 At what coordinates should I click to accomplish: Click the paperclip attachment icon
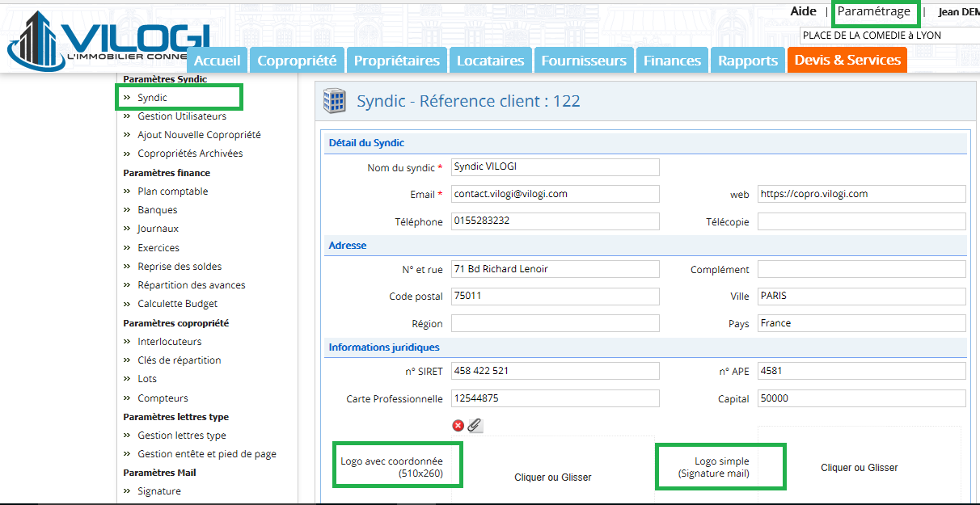click(x=475, y=425)
